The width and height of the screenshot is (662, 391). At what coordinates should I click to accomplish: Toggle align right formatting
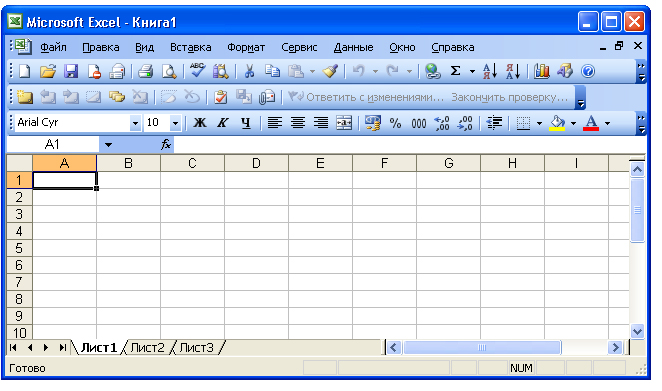tap(321, 123)
